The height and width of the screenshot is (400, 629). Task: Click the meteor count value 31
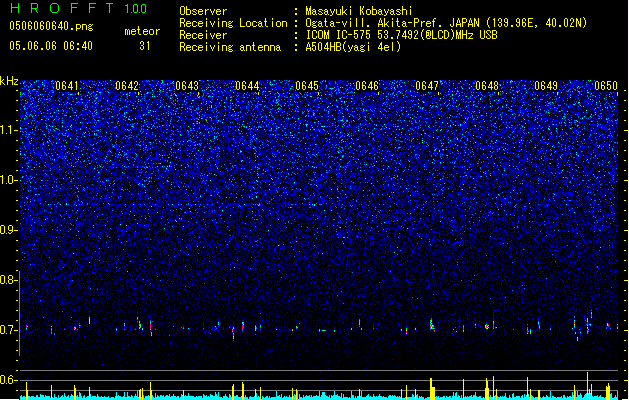click(144, 46)
